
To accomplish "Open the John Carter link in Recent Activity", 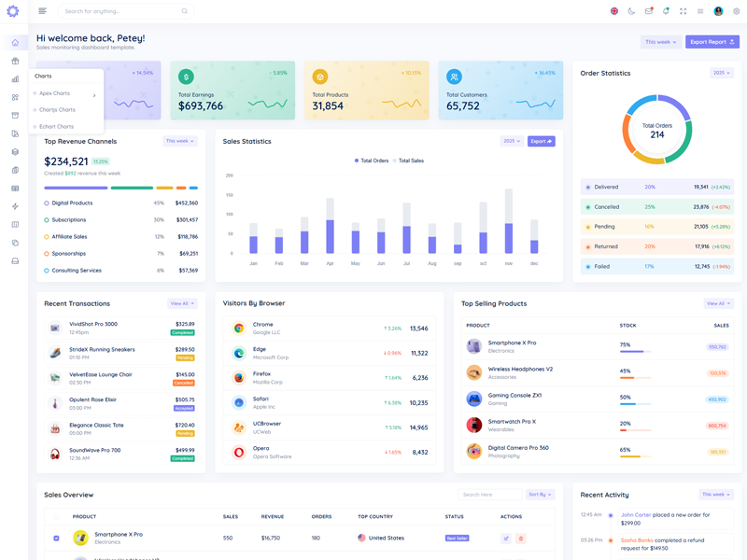I will pos(636,514).
